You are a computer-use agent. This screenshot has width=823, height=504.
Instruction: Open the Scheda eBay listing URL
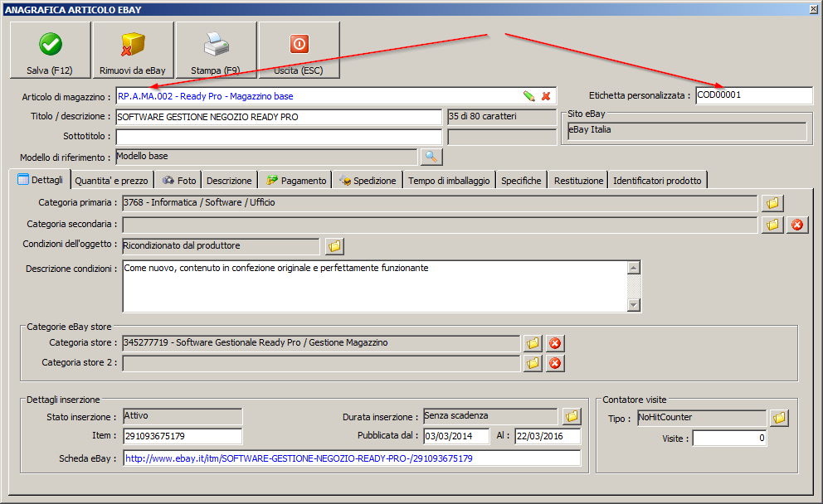tap(299, 459)
